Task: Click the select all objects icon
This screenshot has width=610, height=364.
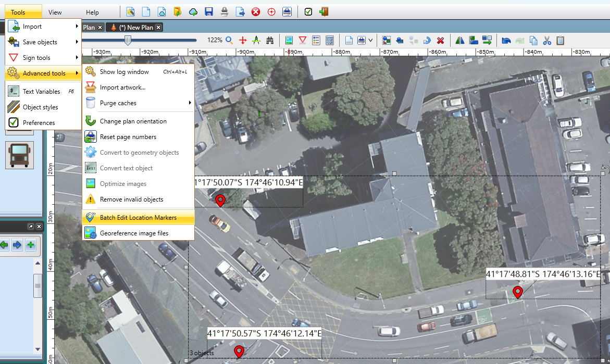Action: pyautogui.click(x=387, y=40)
